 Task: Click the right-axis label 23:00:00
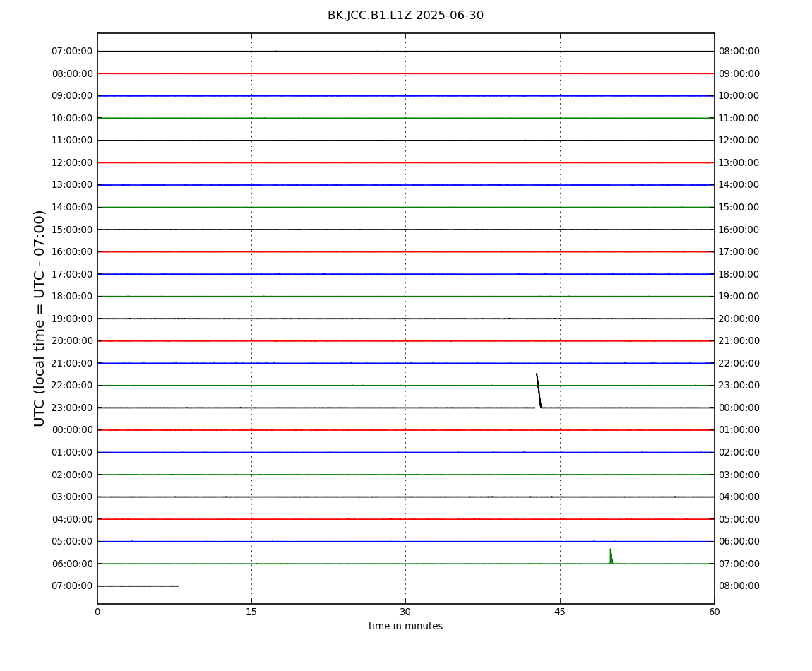click(x=739, y=386)
